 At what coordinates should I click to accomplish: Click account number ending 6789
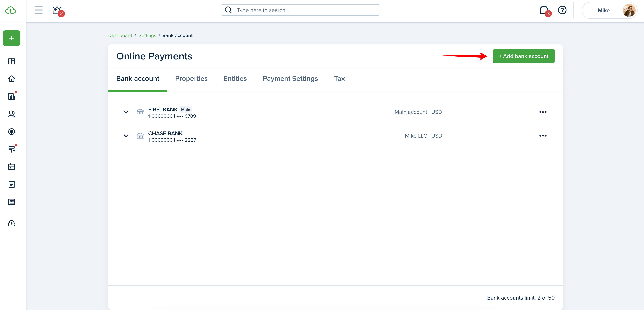(172, 116)
